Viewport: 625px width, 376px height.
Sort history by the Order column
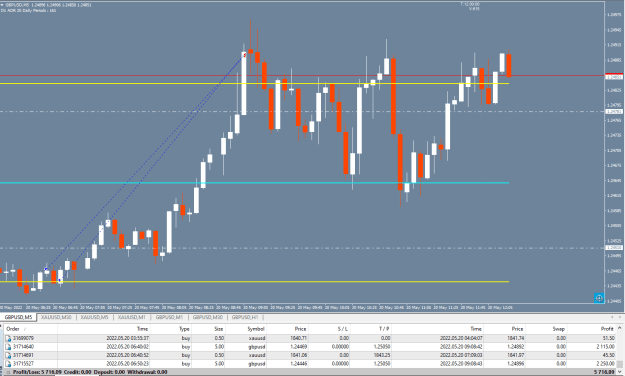point(31,329)
